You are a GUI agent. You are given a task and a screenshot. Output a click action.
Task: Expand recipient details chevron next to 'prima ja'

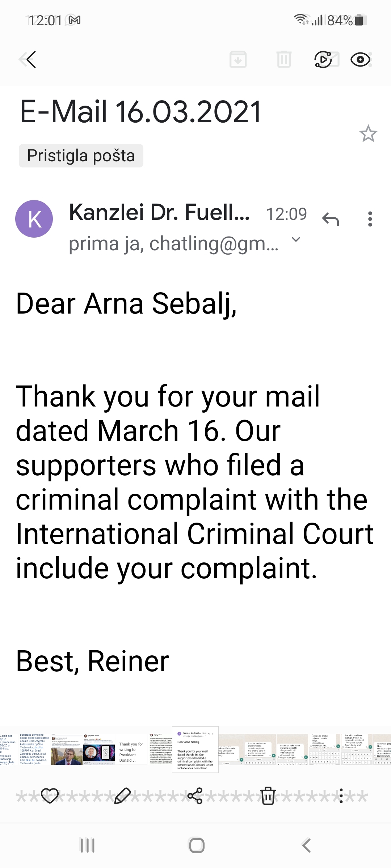coord(296,239)
